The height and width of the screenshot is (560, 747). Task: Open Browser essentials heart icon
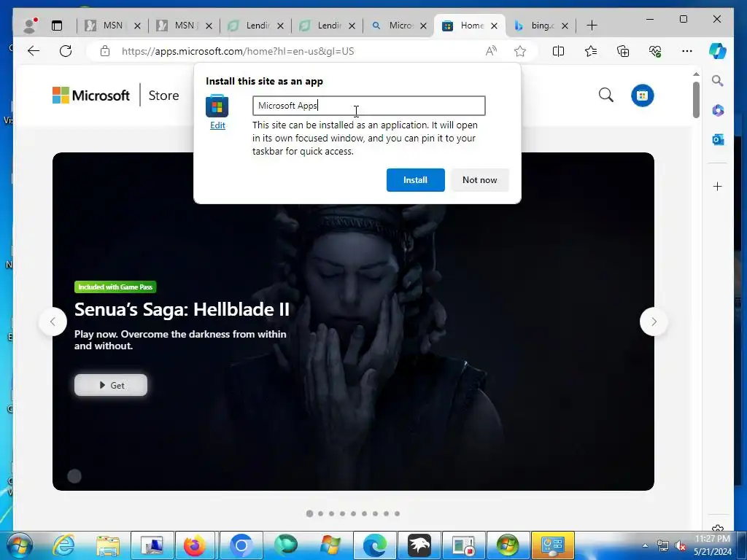(655, 51)
